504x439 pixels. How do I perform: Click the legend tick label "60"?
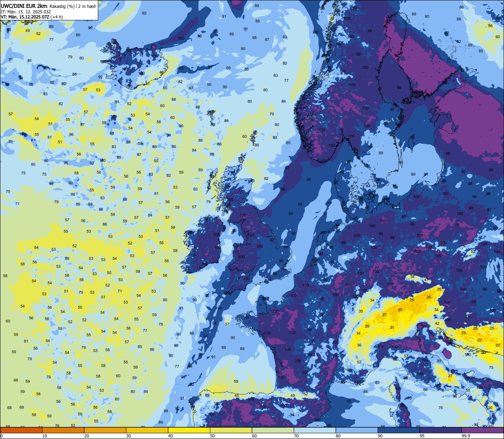click(254, 436)
